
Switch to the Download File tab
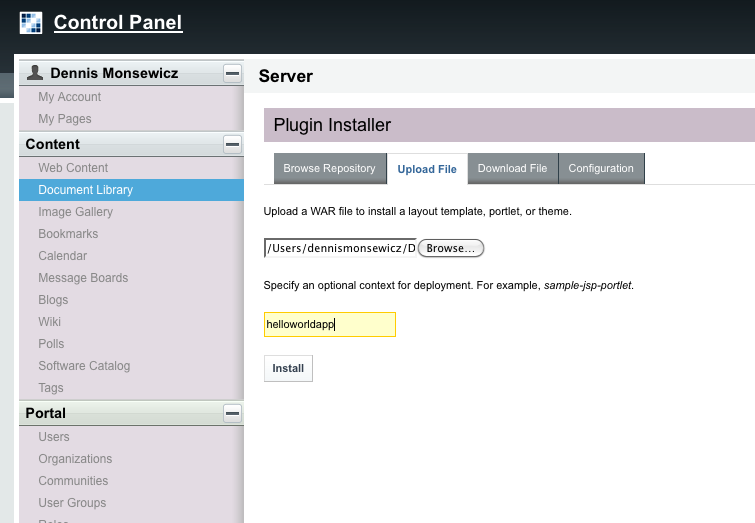(512, 168)
